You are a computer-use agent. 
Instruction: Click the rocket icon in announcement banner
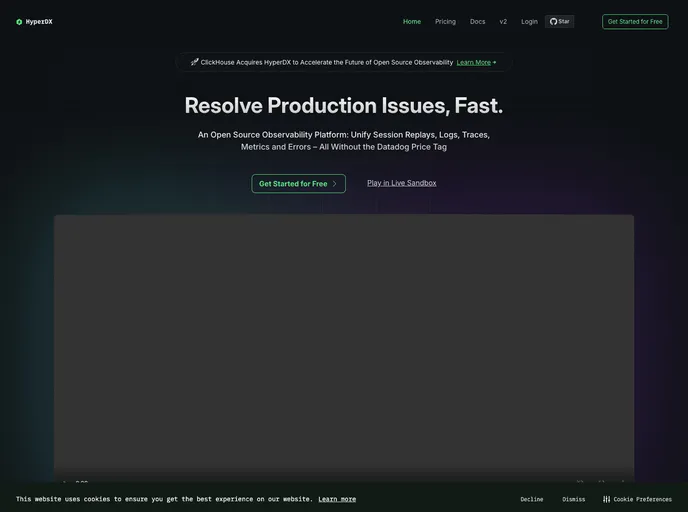(x=195, y=62)
